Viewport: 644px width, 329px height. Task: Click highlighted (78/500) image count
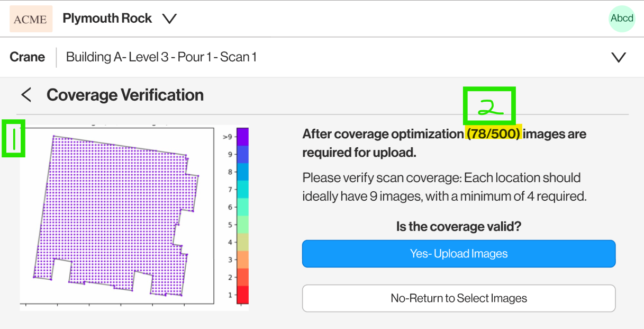494,134
